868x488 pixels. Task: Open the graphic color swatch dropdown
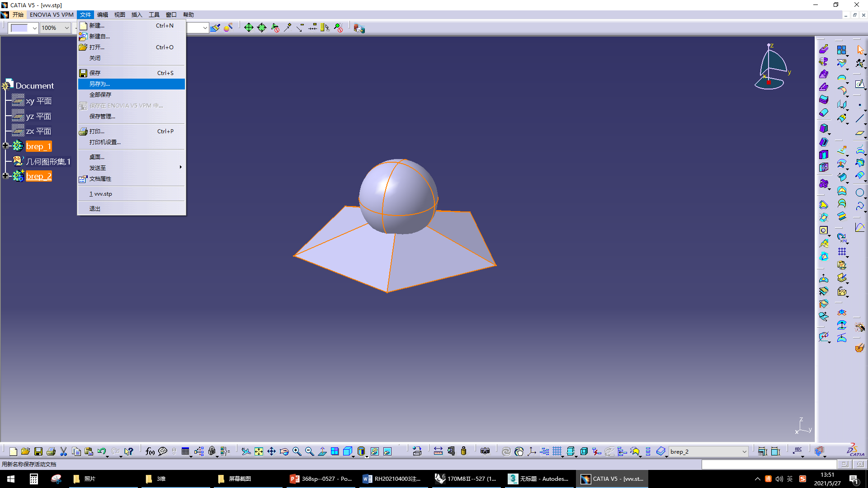click(34, 28)
